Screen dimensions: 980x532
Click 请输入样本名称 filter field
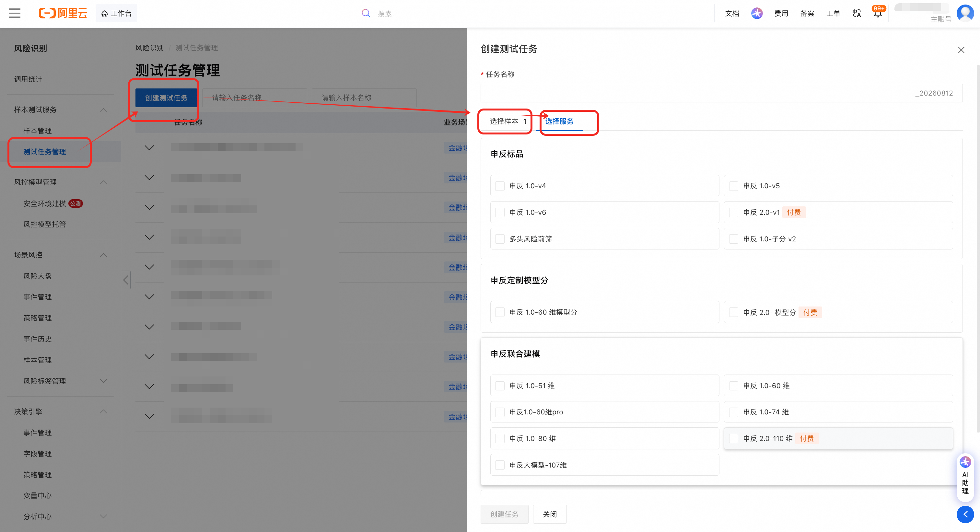pyautogui.click(x=364, y=98)
